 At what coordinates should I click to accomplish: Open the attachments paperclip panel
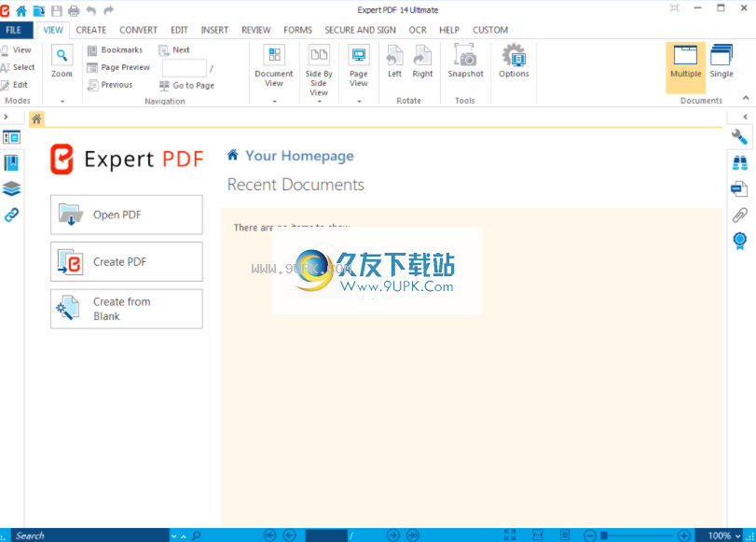coord(739,215)
